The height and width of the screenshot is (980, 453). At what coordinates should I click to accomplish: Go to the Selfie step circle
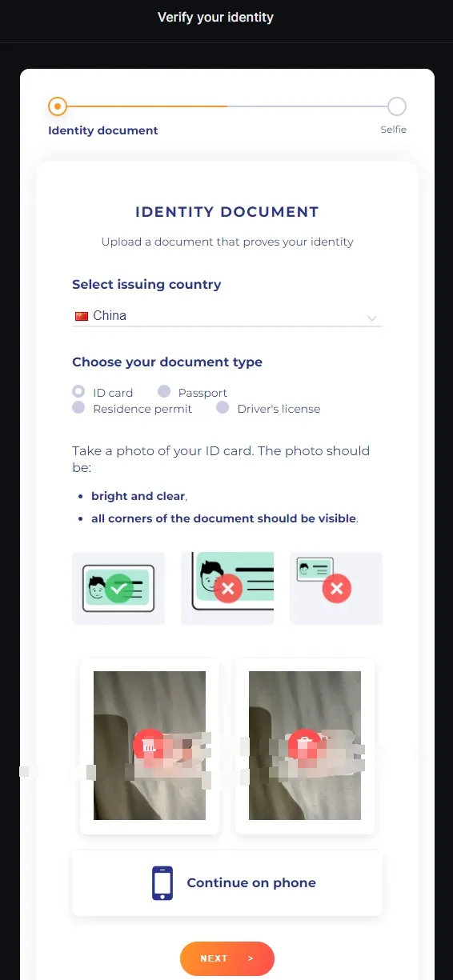pyautogui.click(x=396, y=106)
